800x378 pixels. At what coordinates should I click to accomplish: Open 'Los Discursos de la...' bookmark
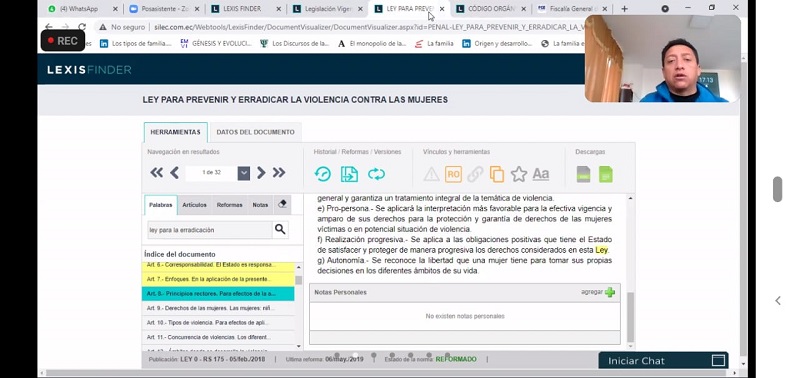pos(295,43)
